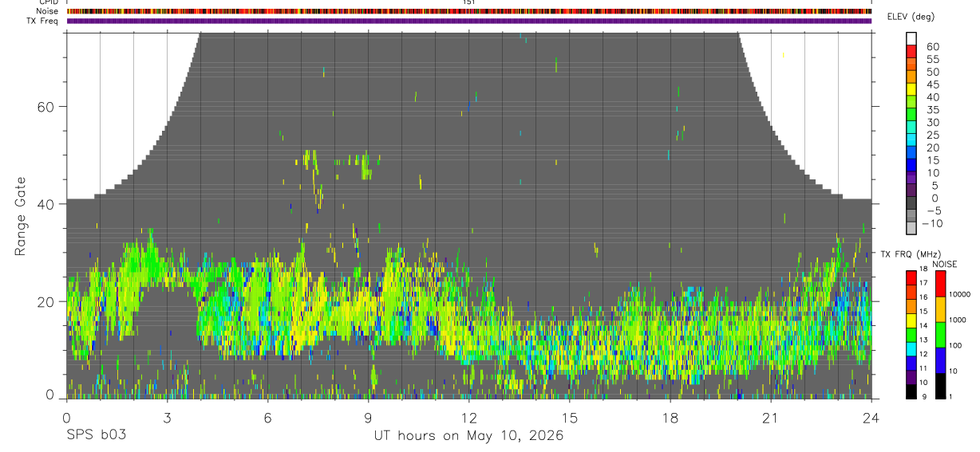This screenshot has width=980, height=452.
Task: Pick the red top segment of the TX FRQ colorbar
Action: [x=911, y=277]
